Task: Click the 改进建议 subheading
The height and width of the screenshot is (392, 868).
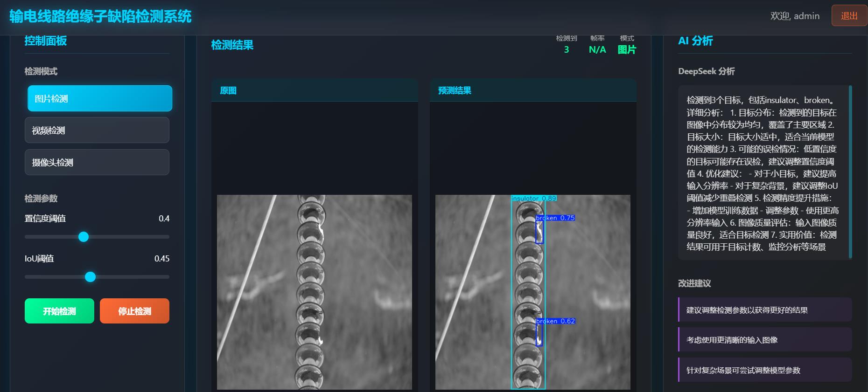Action: (x=694, y=283)
